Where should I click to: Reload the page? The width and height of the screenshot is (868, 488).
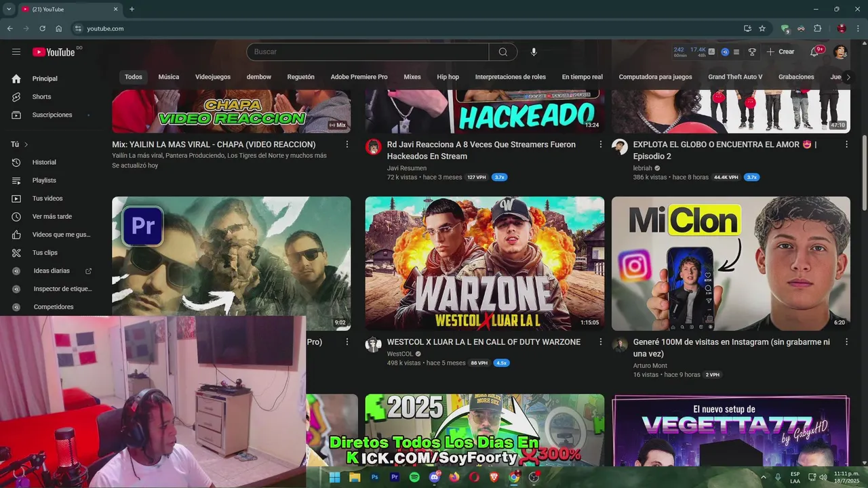click(x=42, y=28)
